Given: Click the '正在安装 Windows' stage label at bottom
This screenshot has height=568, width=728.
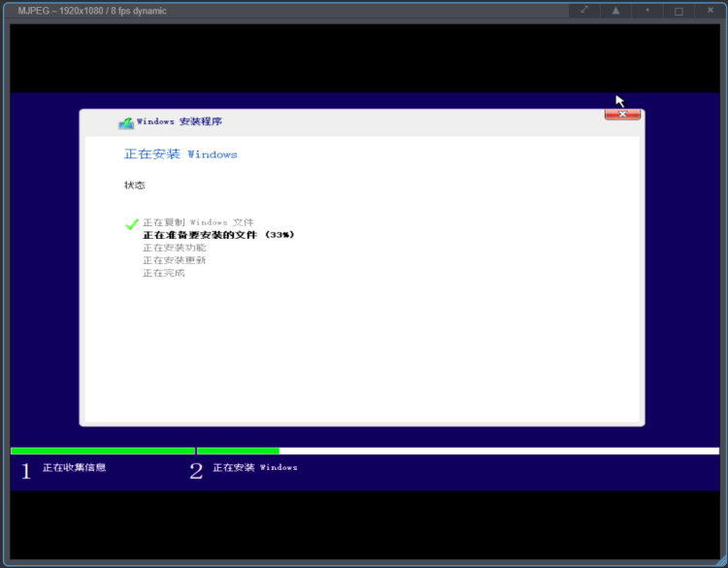Looking at the screenshot, I should [255, 467].
